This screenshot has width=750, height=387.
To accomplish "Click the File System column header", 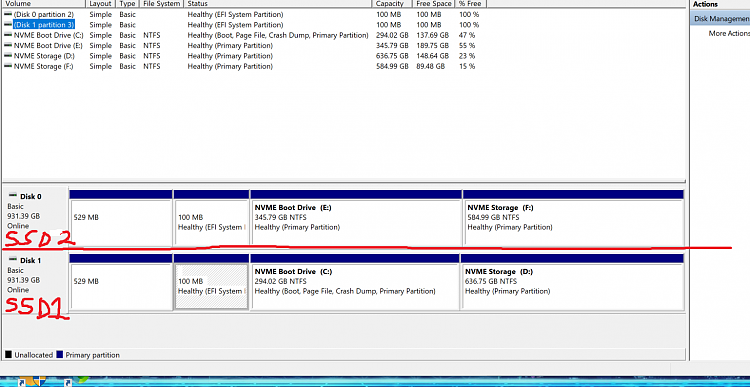I will coord(162,4).
